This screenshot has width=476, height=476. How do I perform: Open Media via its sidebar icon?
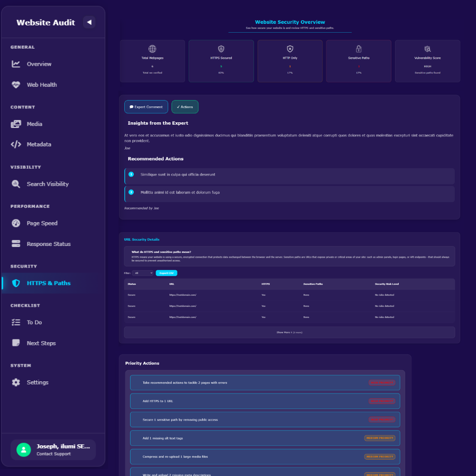[16, 124]
